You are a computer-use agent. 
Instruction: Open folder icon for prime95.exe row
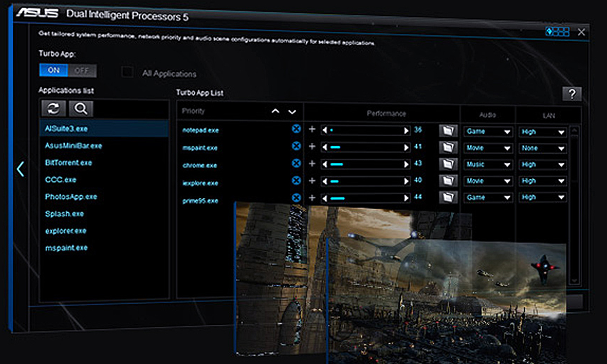pos(448,197)
